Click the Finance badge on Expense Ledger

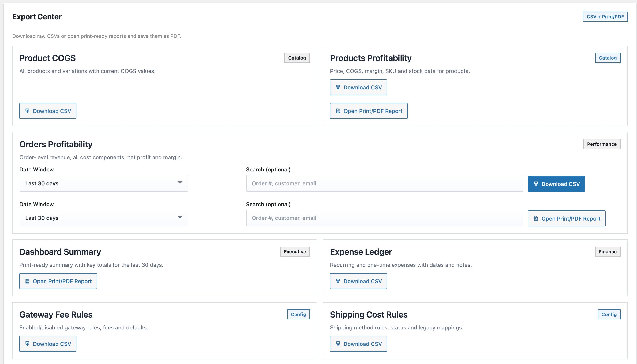(608, 251)
